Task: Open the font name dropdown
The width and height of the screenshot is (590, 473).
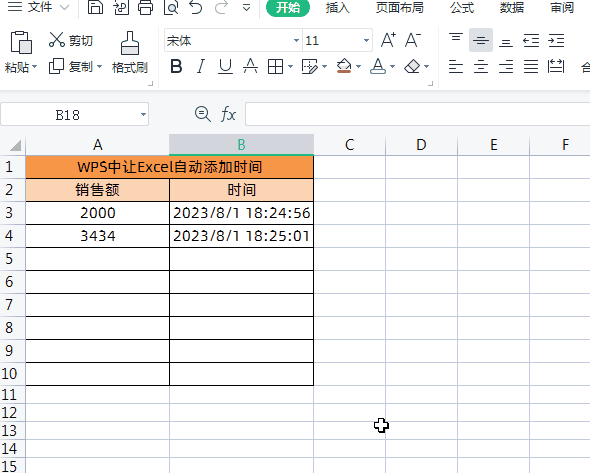Action: click(x=296, y=40)
